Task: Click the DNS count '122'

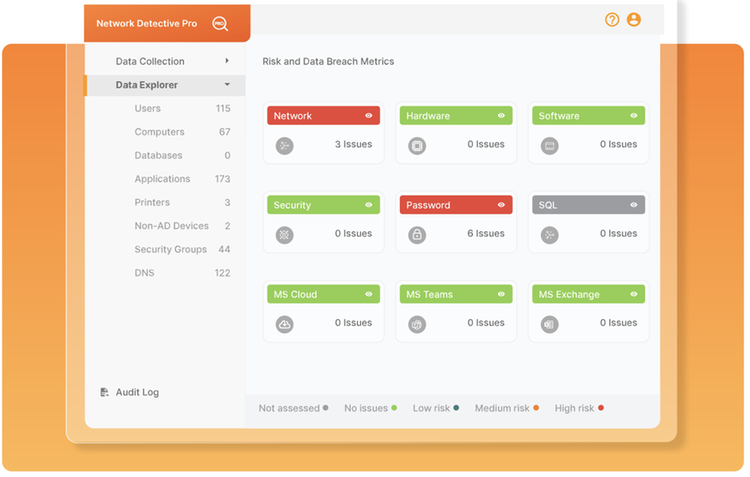Action: [222, 273]
